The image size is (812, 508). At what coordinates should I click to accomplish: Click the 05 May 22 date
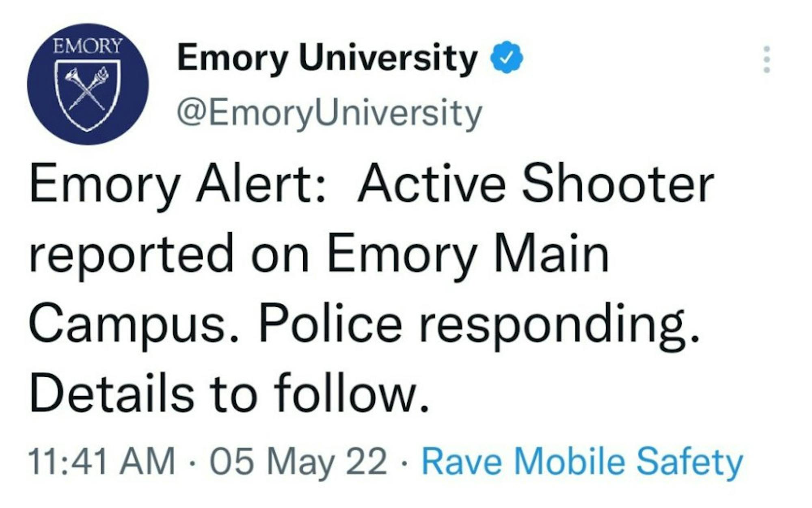click(298, 461)
